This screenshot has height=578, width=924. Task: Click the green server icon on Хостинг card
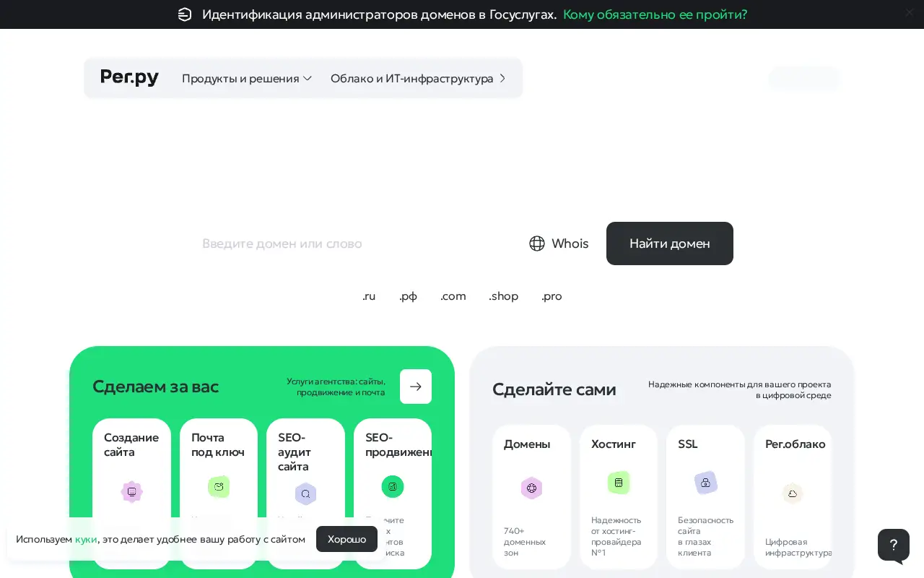(x=619, y=482)
